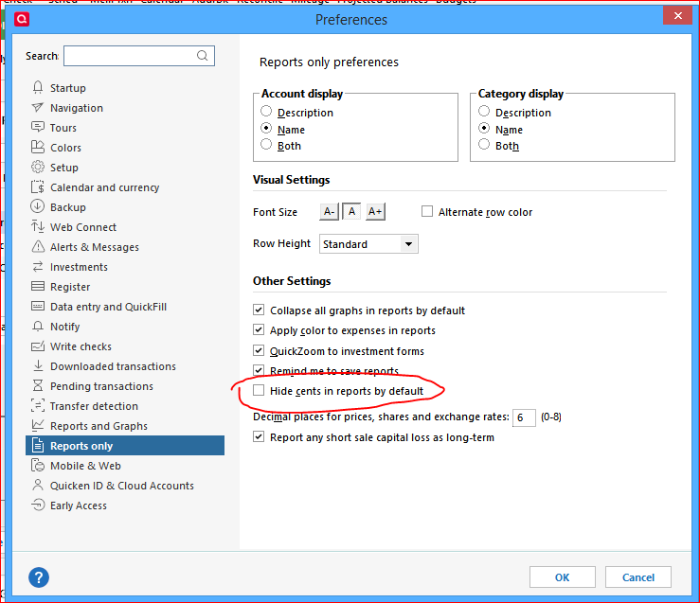The image size is (700, 603).
Task: Click the Colors palette icon
Action: tap(38, 147)
